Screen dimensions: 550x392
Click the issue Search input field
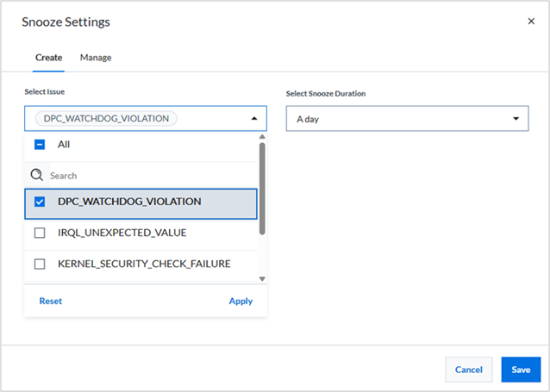point(153,175)
